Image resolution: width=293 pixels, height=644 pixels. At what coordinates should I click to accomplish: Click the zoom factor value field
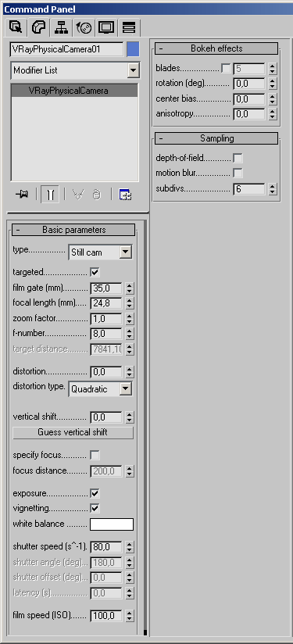[106, 319]
